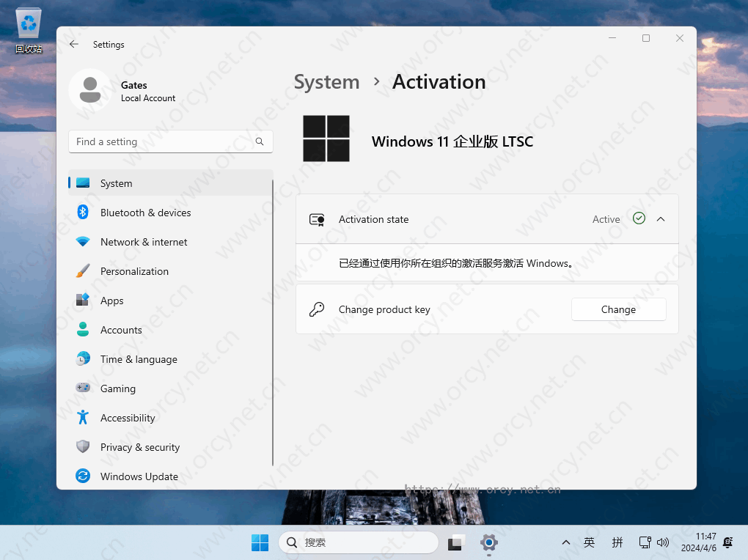
Task: Open the Apps settings page
Action: click(x=171, y=301)
